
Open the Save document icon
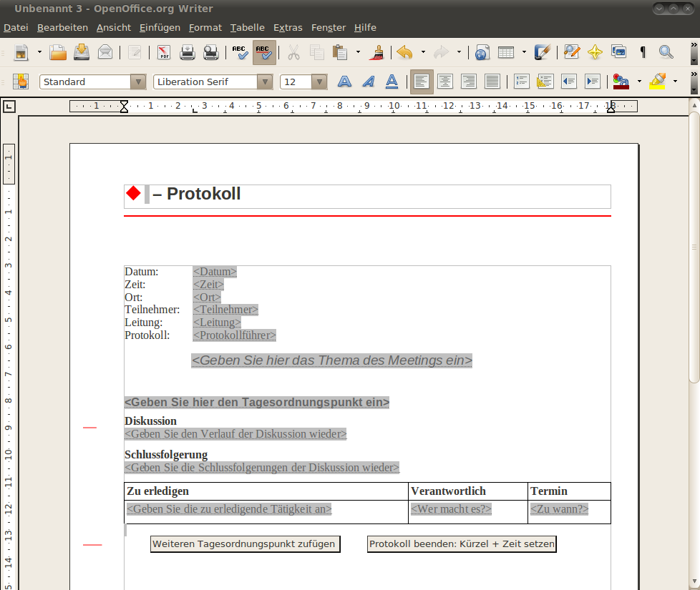pos(82,52)
